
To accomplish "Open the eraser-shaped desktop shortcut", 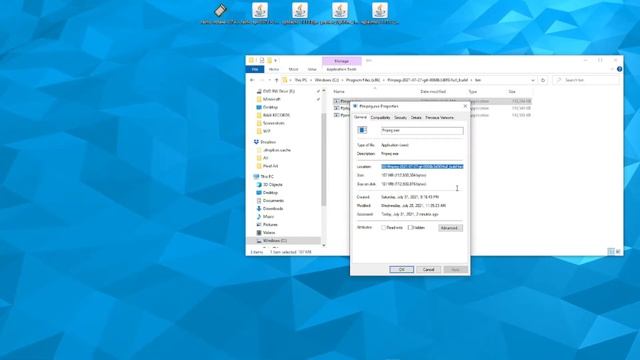I will [220, 10].
